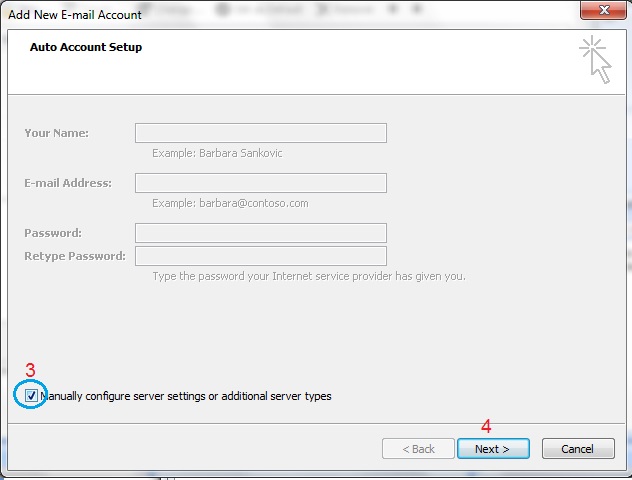The width and height of the screenshot is (632, 480).
Task: Click the 'E-mail Address:' label
Action: (x=68, y=183)
